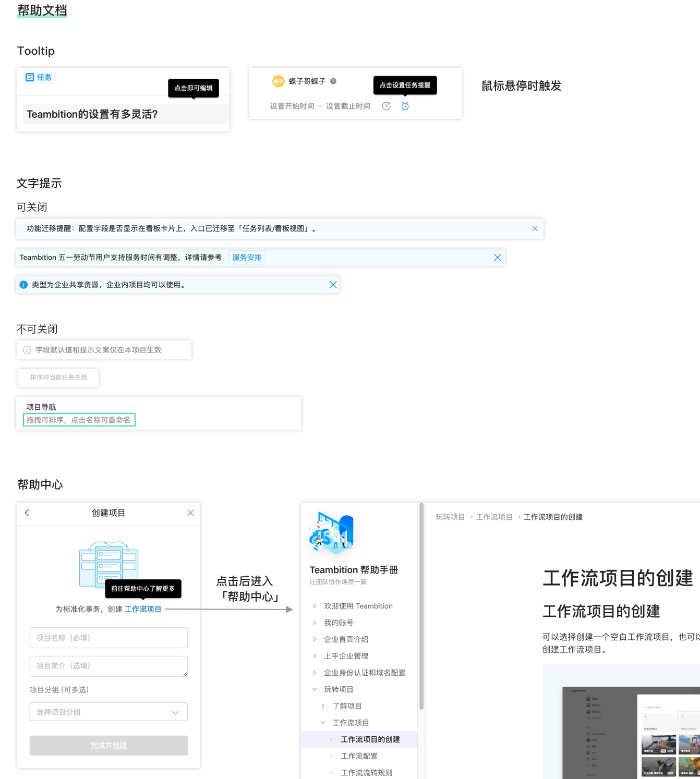Click the blue alarm reminder icon
This screenshot has width=700, height=779.
point(405,106)
